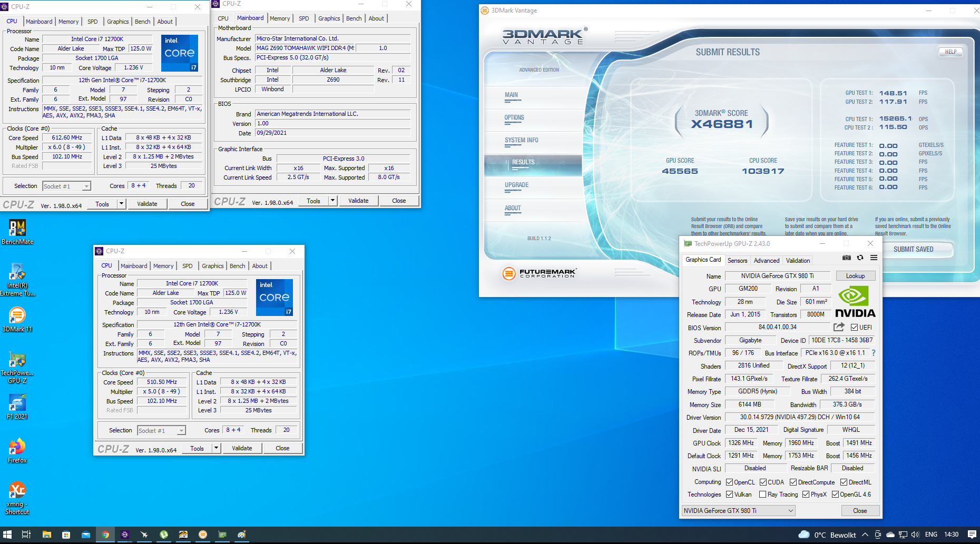Open the GPU-Z hamburger menu
This screenshot has height=544, width=980.
874,258
